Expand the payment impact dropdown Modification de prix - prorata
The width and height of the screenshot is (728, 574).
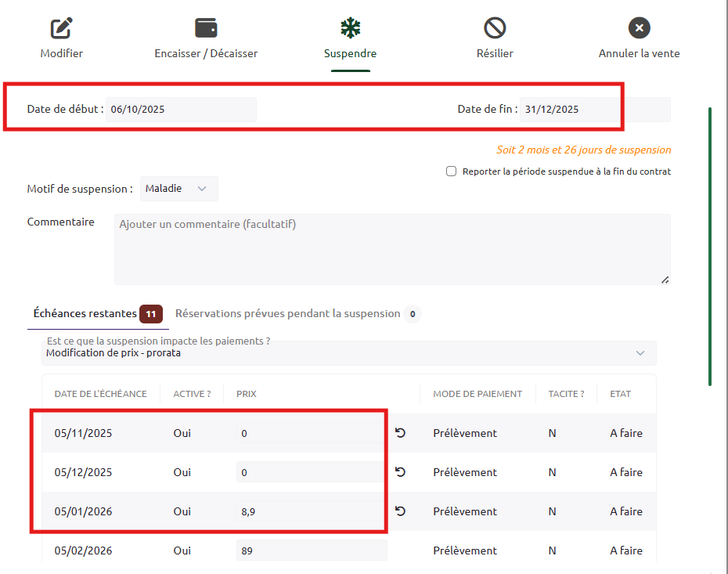click(x=349, y=353)
